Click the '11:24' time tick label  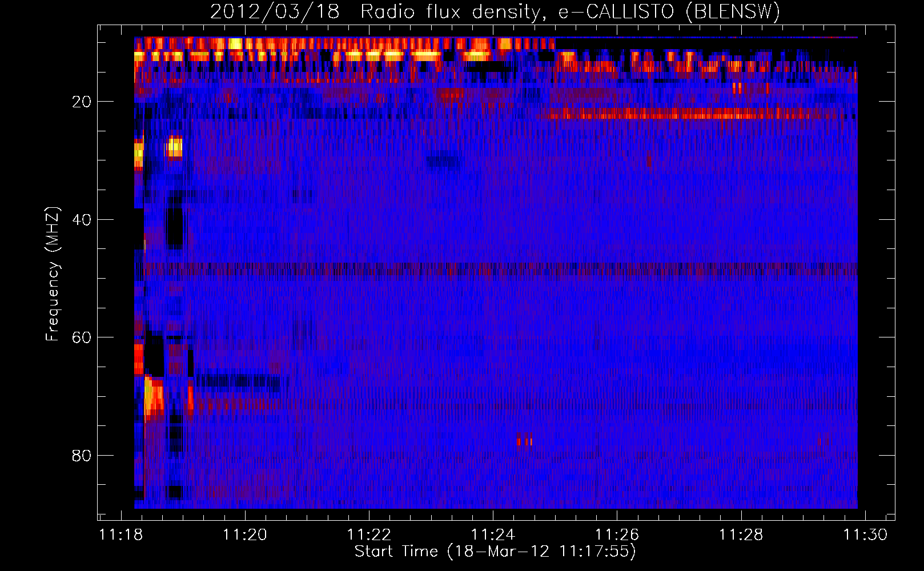point(493,534)
